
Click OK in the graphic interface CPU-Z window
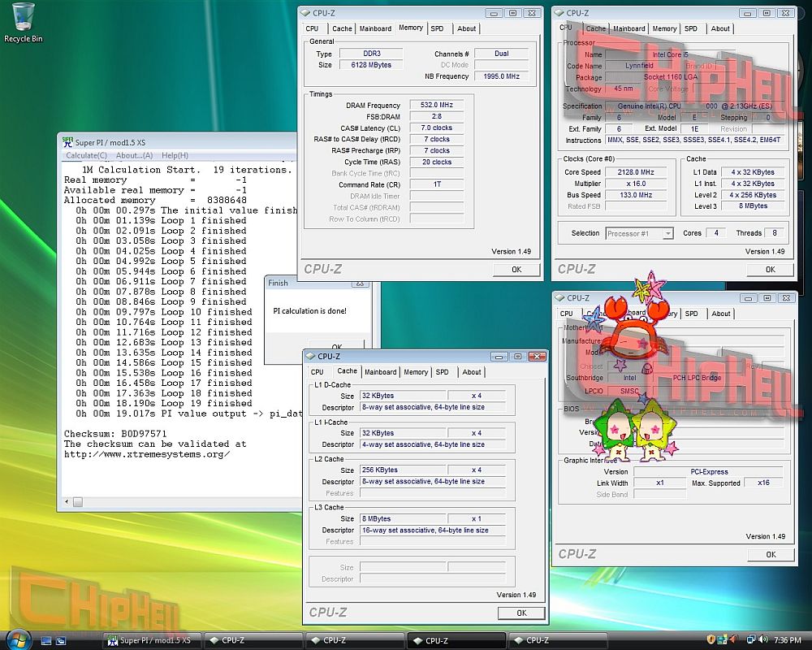click(x=770, y=554)
